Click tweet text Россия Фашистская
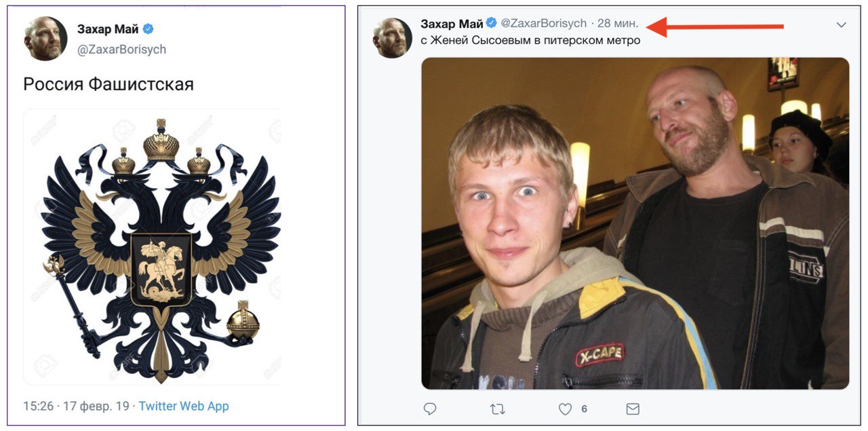Screen dimensions: 868x431 pos(108,84)
